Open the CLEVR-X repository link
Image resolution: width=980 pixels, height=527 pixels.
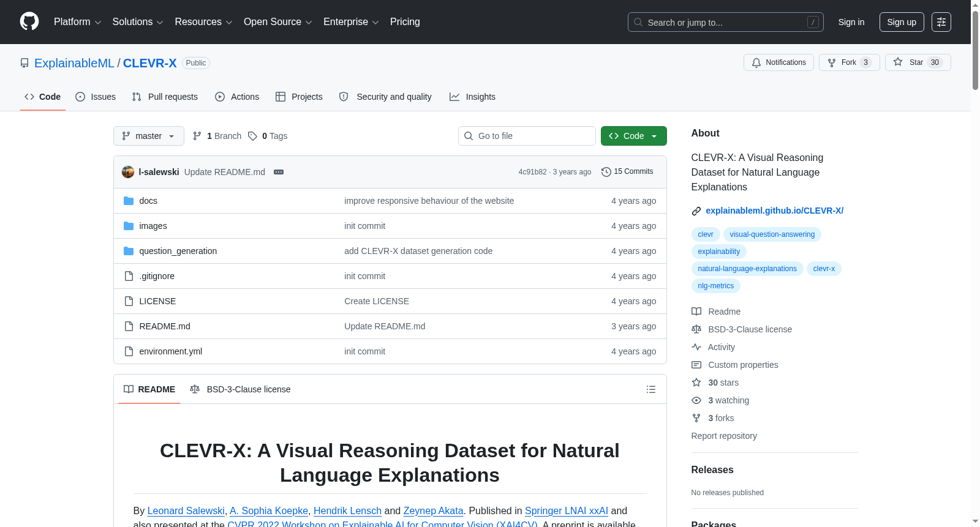click(150, 63)
